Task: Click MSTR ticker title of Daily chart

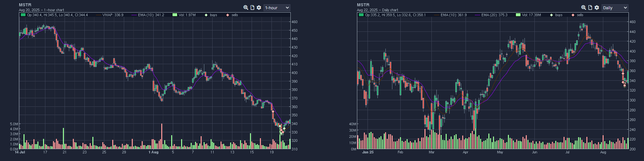Action: point(363,5)
